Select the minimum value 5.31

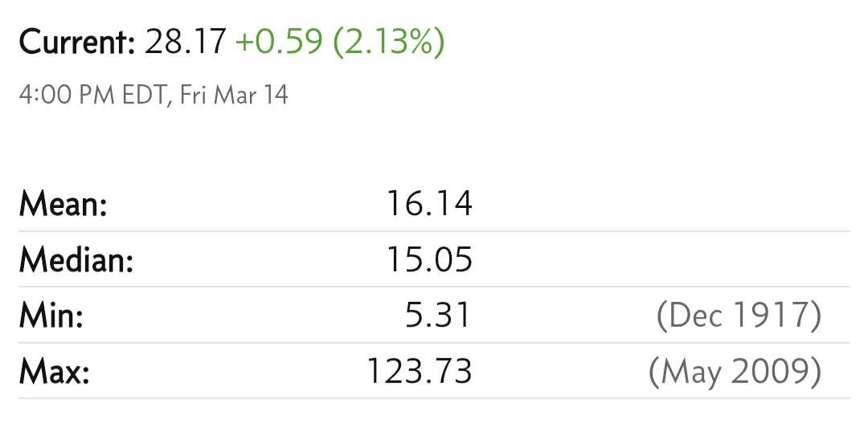(x=438, y=316)
